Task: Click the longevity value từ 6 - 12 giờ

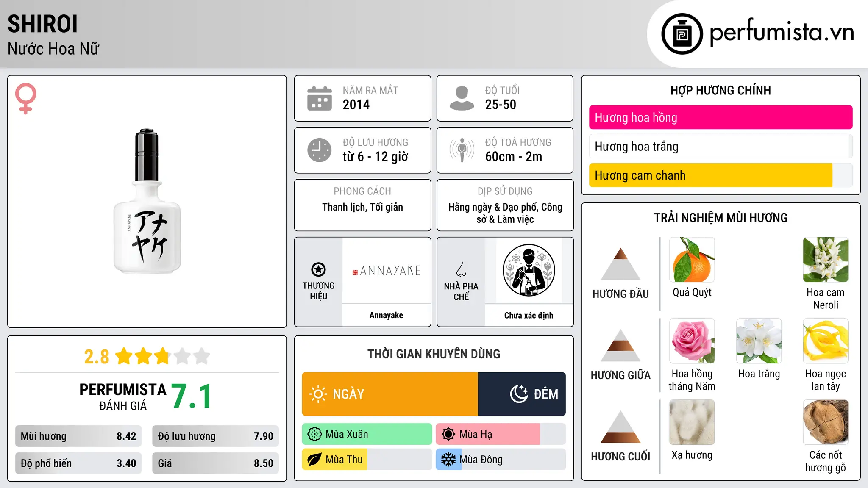Action: pyautogui.click(x=376, y=157)
